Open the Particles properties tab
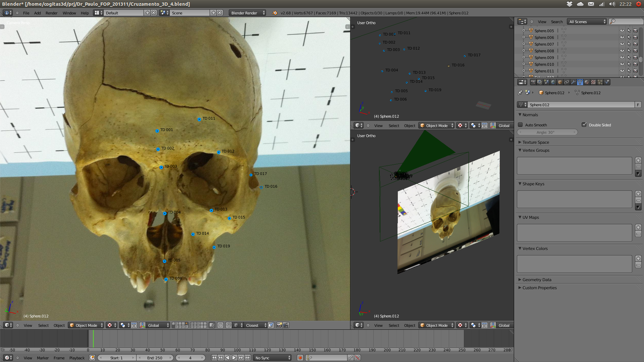 (600, 82)
